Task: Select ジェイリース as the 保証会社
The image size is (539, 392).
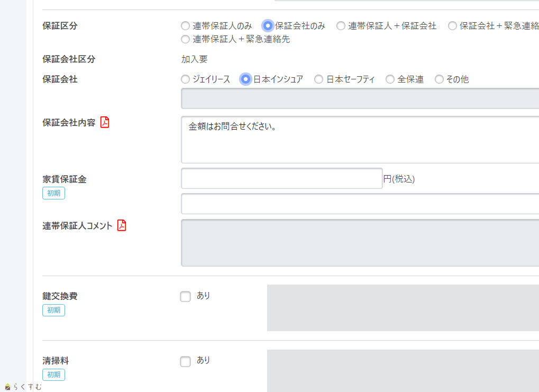Action: [x=185, y=79]
